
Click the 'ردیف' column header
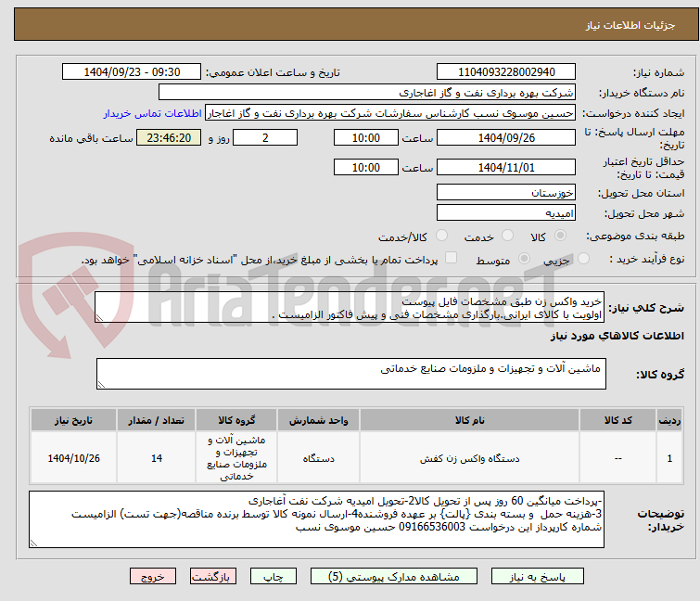(669, 420)
